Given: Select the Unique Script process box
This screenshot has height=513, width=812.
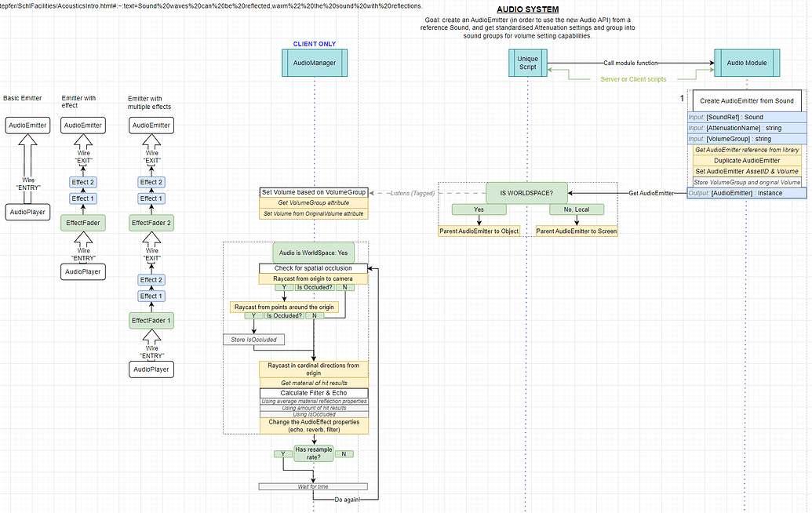Looking at the screenshot, I should (528, 64).
